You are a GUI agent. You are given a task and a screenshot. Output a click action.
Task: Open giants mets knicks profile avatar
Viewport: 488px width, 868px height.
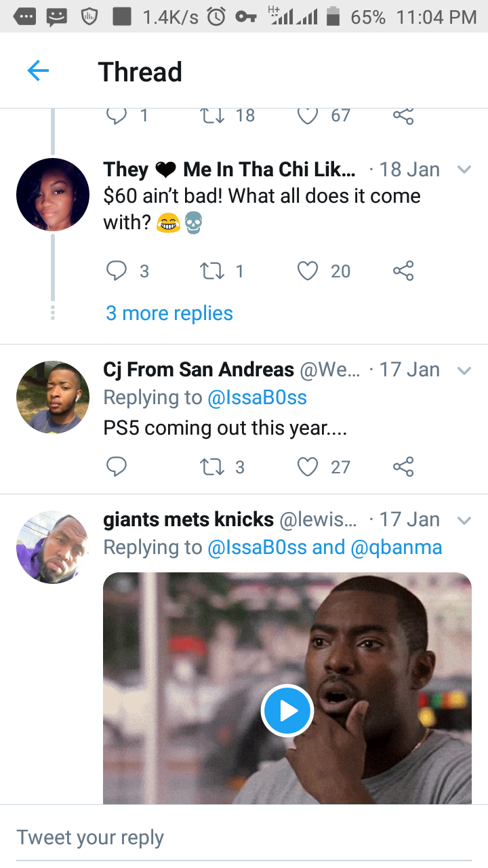53,547
